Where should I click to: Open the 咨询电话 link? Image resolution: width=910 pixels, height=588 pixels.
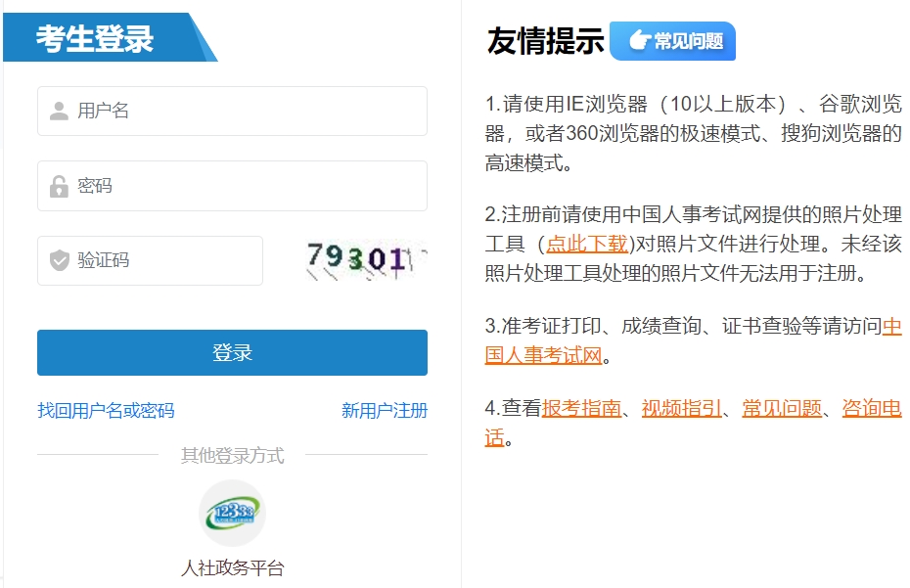872,408
